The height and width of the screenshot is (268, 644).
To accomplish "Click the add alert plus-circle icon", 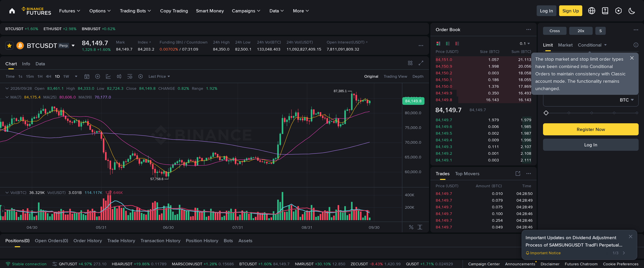I will [x=97, y=76].
